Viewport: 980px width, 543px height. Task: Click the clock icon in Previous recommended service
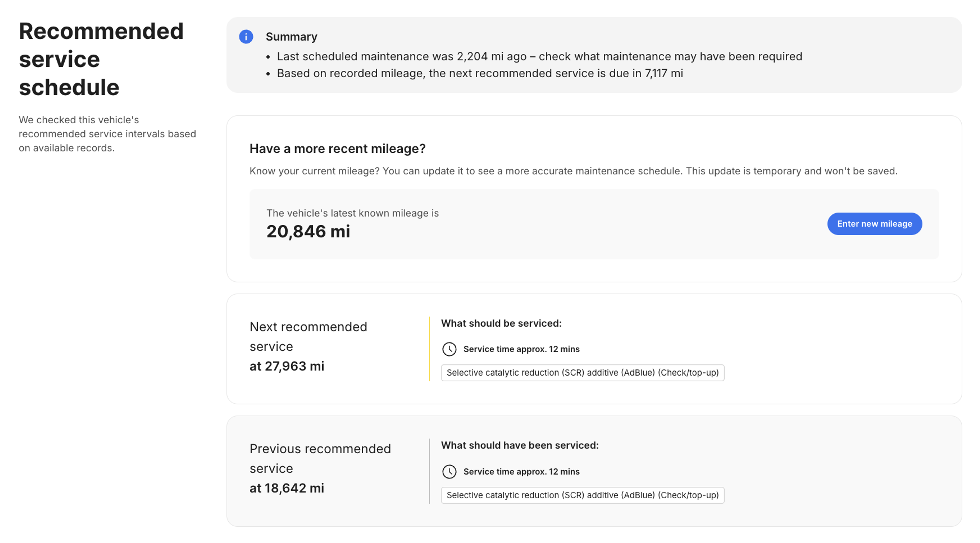[x=449, y=471]
